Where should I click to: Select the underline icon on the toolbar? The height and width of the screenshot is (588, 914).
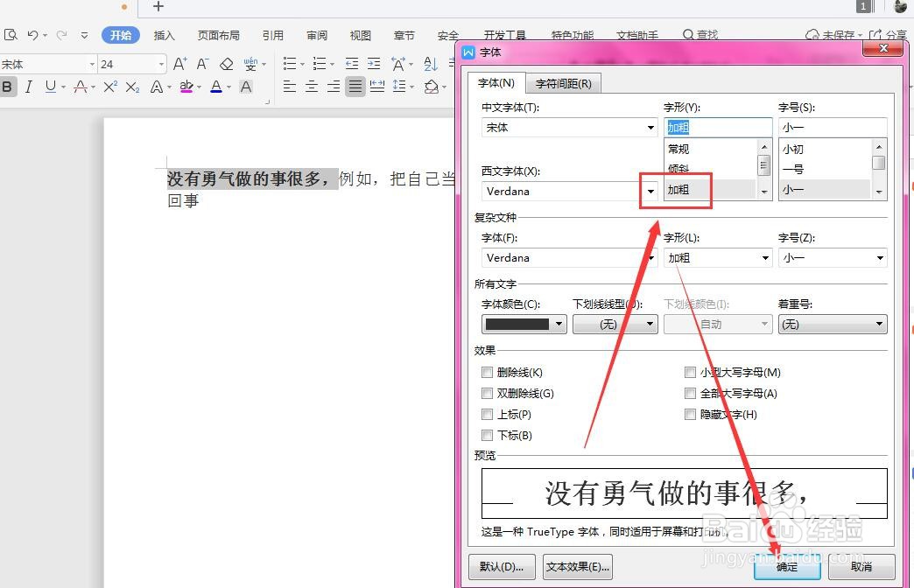[x=51, y=87]
